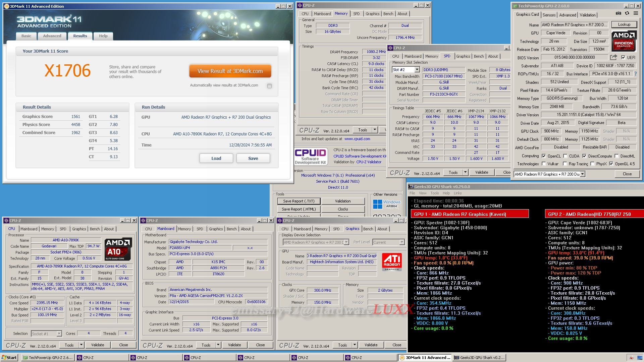Click the AMD Radeon Graphics logo in GPU-Z
Screen dimensions: 644x362
(624, 41)
